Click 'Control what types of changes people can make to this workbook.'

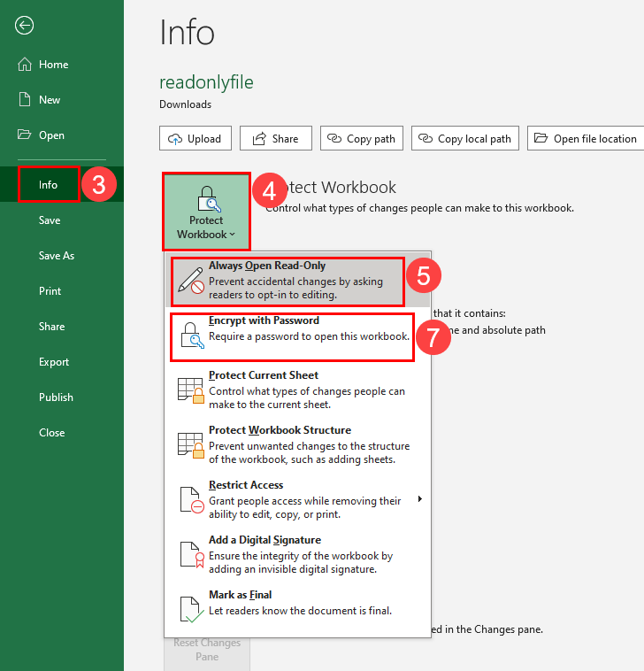click(x=419, y=208)
